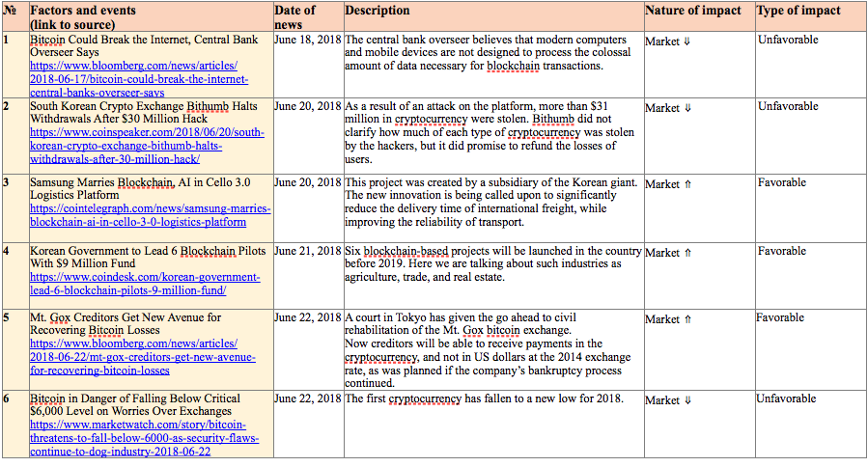Click the title 'Mt. Gox Creditors Get New Avenue'
Image resolution: width=868 pixels, height=467 pixels.
point(126,317)
